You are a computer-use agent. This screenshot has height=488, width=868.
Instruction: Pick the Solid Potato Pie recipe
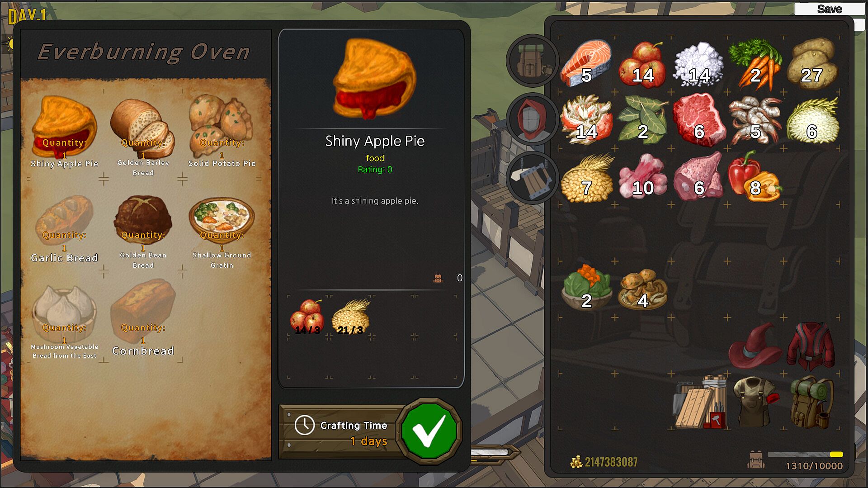[222, 131]
